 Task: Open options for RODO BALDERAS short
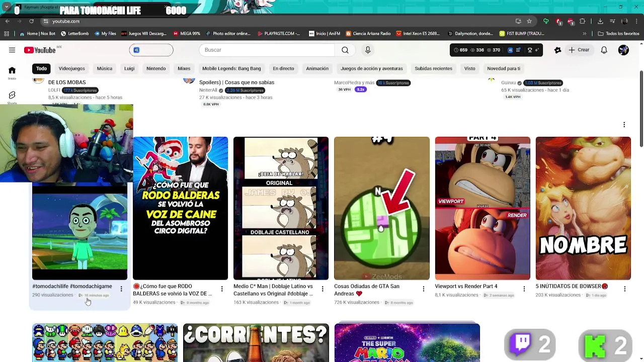tap(222, 289)
